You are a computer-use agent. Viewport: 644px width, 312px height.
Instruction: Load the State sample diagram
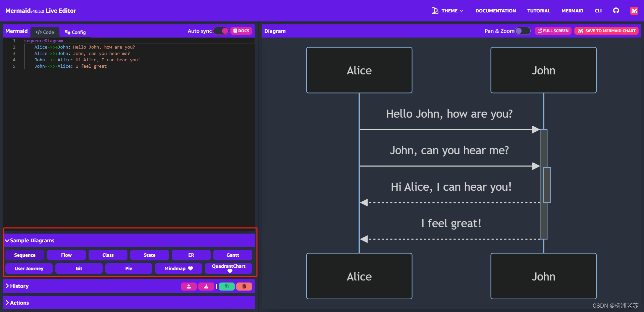pos(150,255)
